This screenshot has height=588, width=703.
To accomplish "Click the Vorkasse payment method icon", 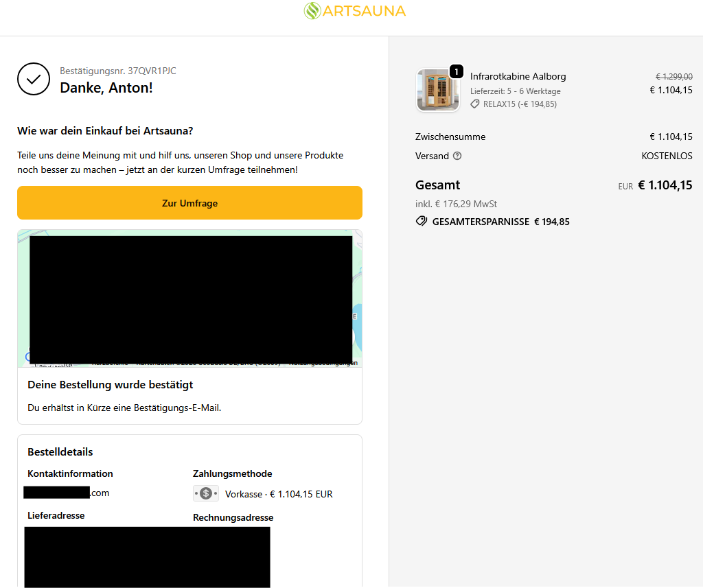I will [x=206, y=493].
